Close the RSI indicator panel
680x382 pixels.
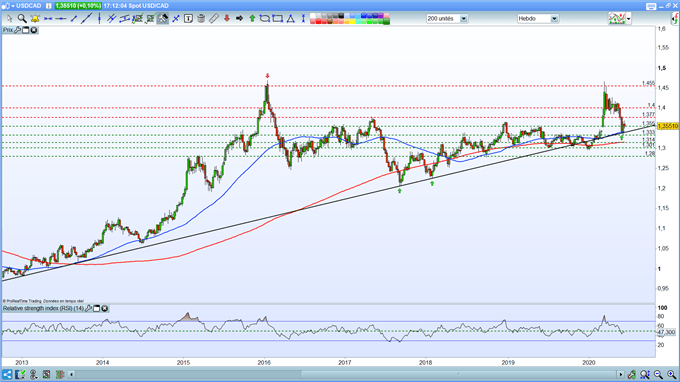click(x=105, y=308)
